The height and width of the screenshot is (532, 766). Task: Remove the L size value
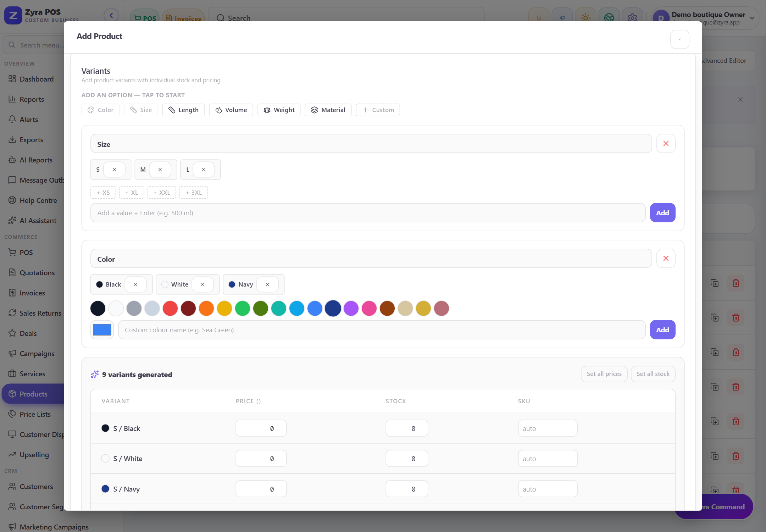coord(204,170)
